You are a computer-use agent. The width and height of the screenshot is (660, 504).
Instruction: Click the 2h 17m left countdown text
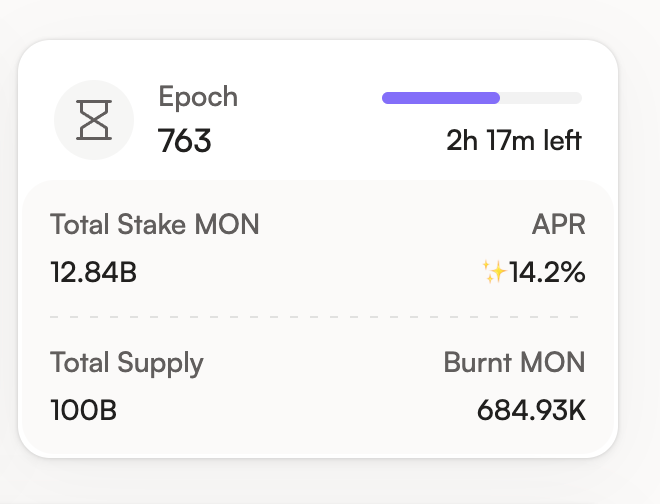(514, 140)
